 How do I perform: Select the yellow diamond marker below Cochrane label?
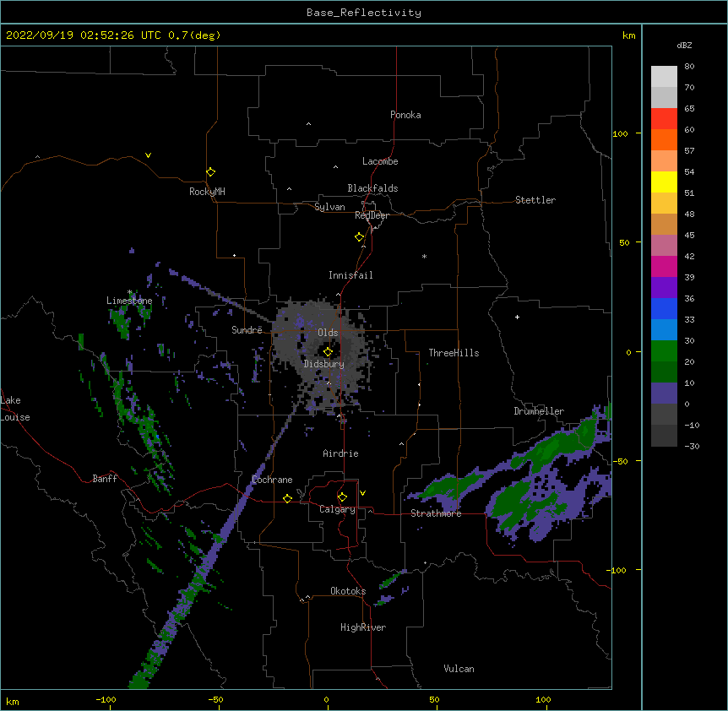coord(287,498)
